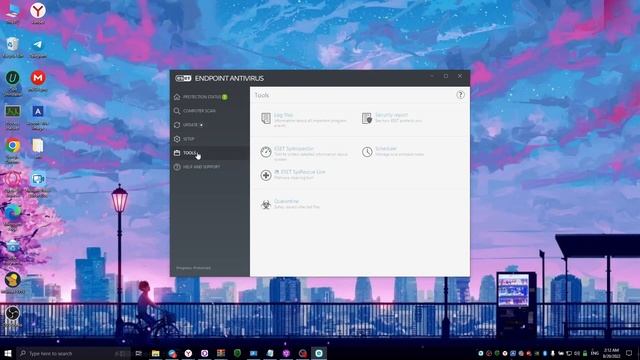The image size is (640, 360).
Task: Open the red M desktop shortcut
Action: point(38,80)
